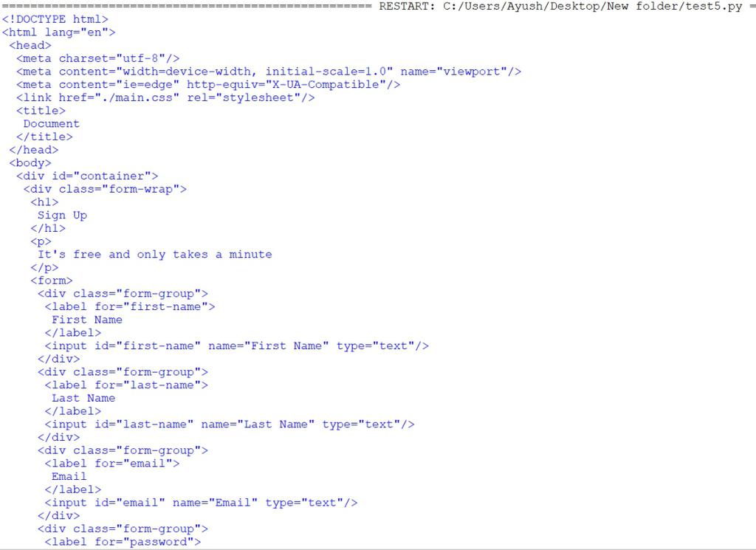The width and height of the screenshot is (756, 550).
Task: Click the opening form tag line
Action: (52, 281)
